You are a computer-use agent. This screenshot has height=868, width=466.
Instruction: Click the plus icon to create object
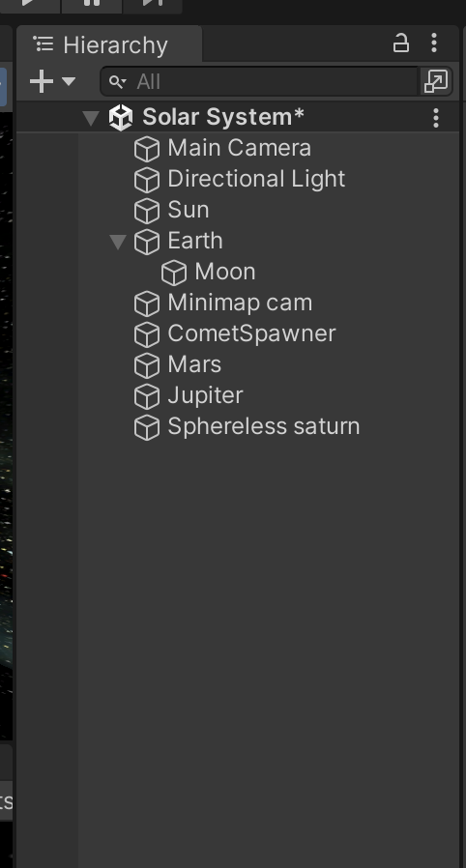42,81
